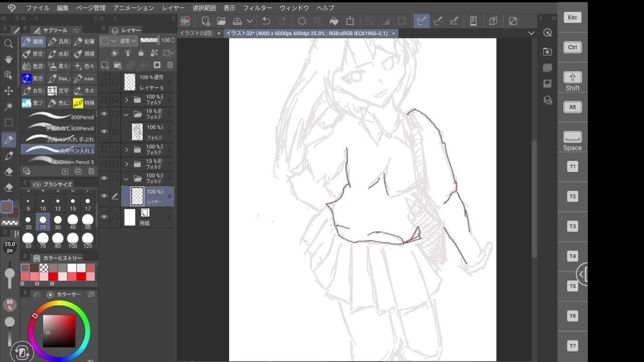Collapse the 19% folder

pyautogui.click(x=126, y=114)
